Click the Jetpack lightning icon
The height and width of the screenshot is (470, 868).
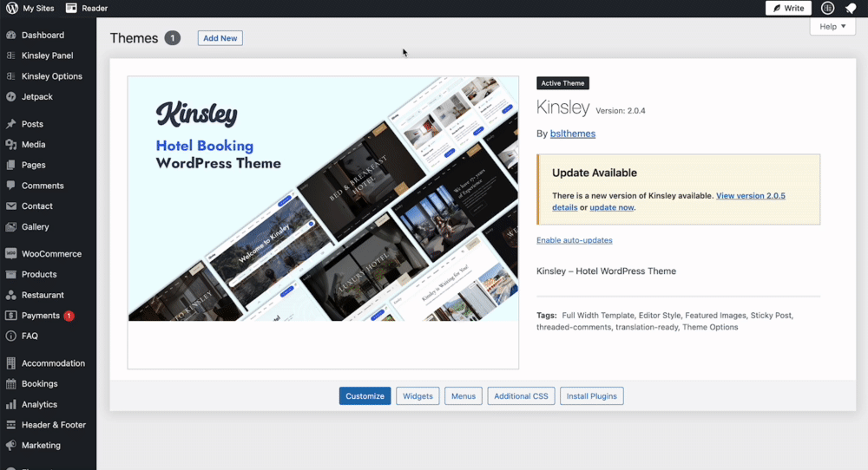click(11, 97)
